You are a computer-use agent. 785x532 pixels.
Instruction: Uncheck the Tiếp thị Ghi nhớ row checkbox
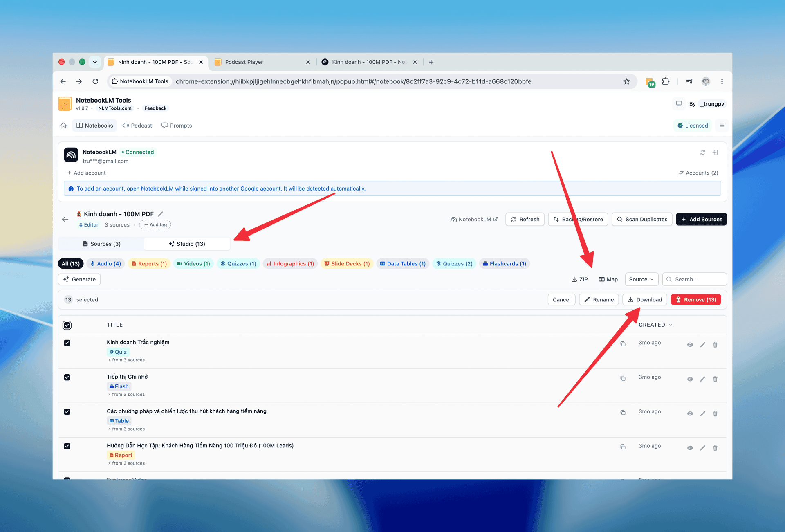coord(67,377)
